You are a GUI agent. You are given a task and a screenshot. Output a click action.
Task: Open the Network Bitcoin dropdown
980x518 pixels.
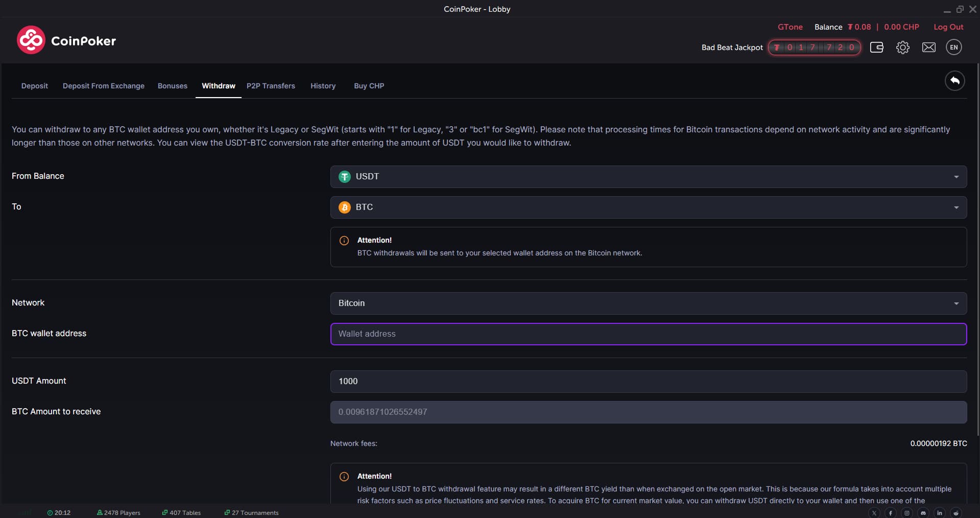point(648,303)
